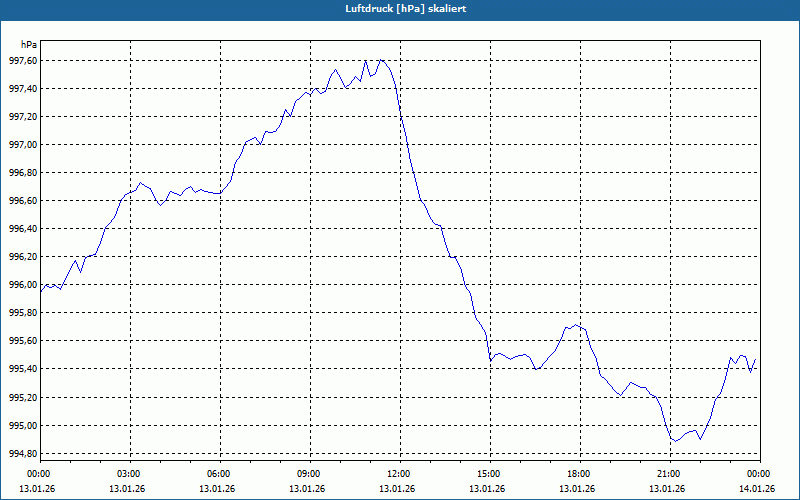Click the 00:00 label above 14.01.26
Viewport: 800px width, 500px height.
point(760,474)
